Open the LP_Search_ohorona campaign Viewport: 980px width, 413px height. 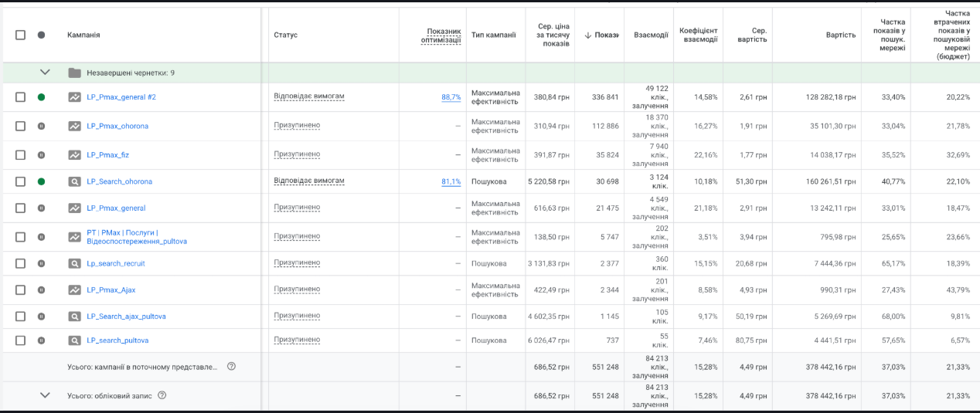[120, 181]
